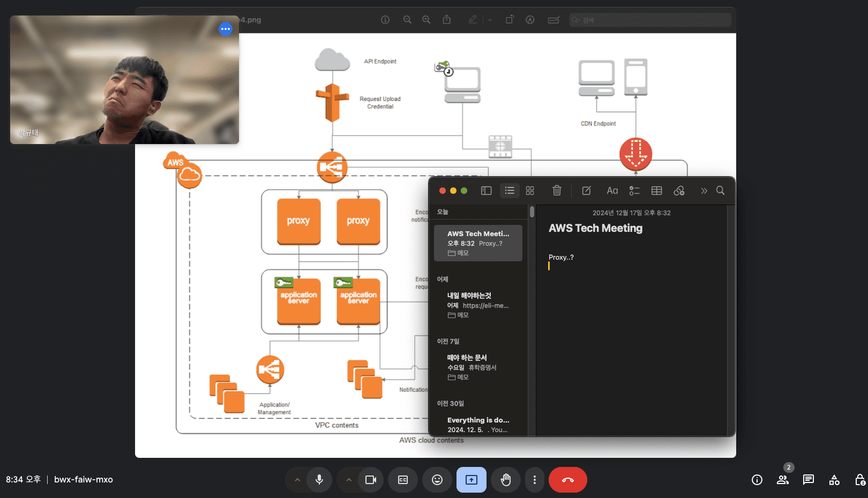Click the 'Proxy..?' line in note body
868x498 pixels.
(x=561, y=258)
